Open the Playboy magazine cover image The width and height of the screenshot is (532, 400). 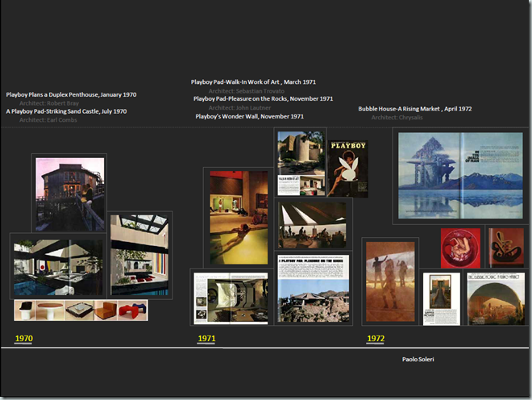pyautogui.click(x=347, y=169)
